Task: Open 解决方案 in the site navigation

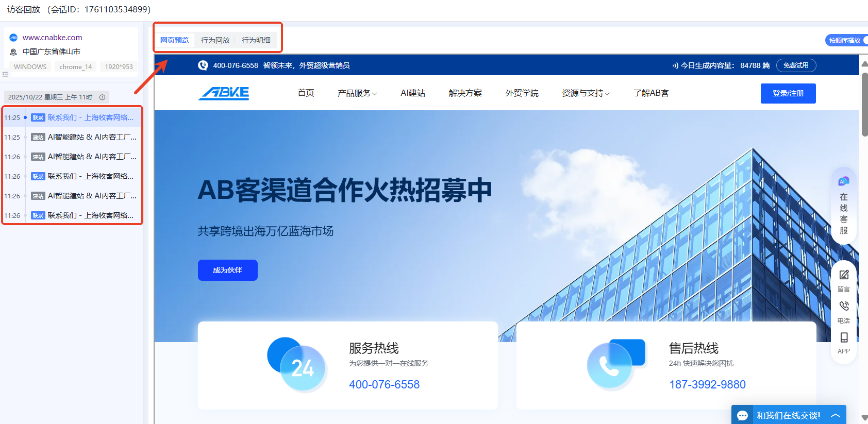Action: (x=465, y=93)
